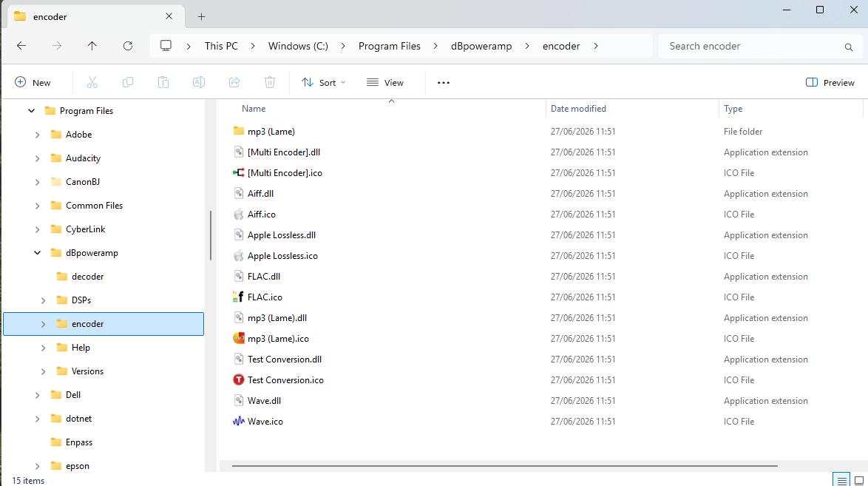Switch to details view layout icon
868x486 pixels.
point(842,480)
